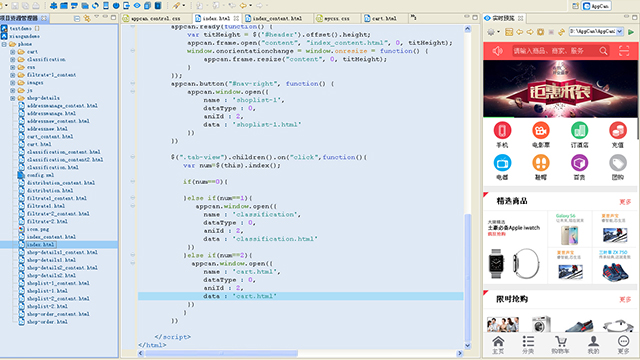Open the 我的 profile tab in the preview
The image size is (640, 360).
[593, 345]
